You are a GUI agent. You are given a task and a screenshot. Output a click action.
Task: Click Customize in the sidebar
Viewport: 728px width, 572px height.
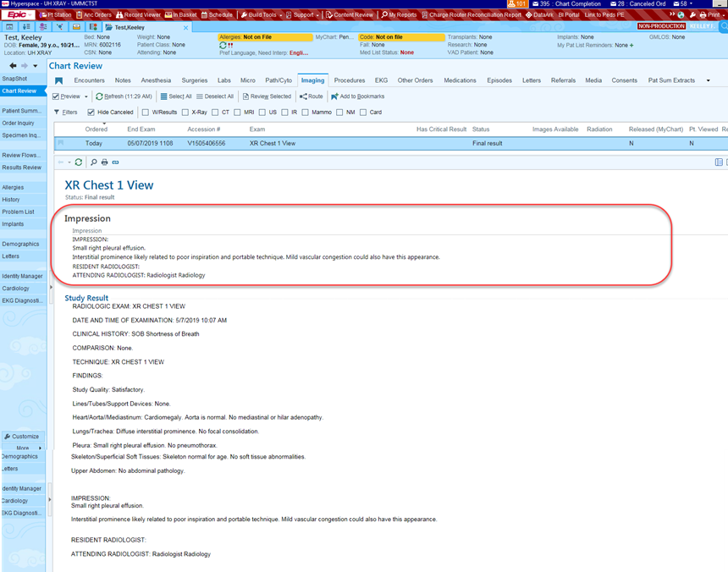pyautogui.click(x=22, y=437)
